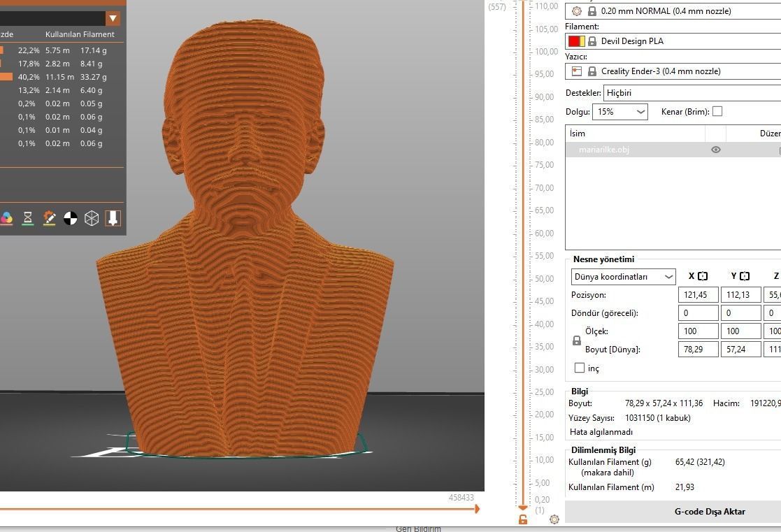Click the Boyut Y field 57,24

click(740, 349)
